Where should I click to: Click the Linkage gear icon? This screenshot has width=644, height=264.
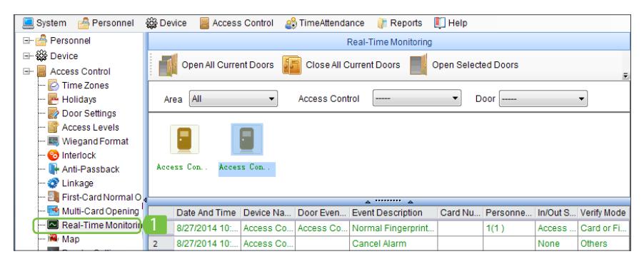pos(54,183)
